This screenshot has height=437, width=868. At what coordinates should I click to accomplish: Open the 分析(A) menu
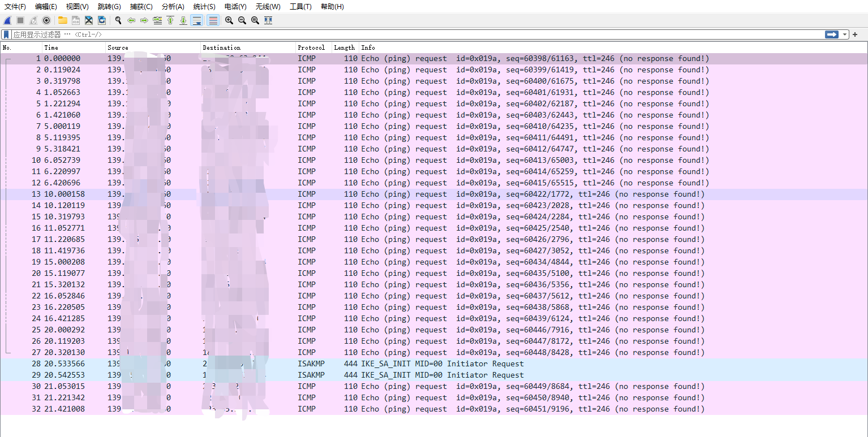pos(173,7)
